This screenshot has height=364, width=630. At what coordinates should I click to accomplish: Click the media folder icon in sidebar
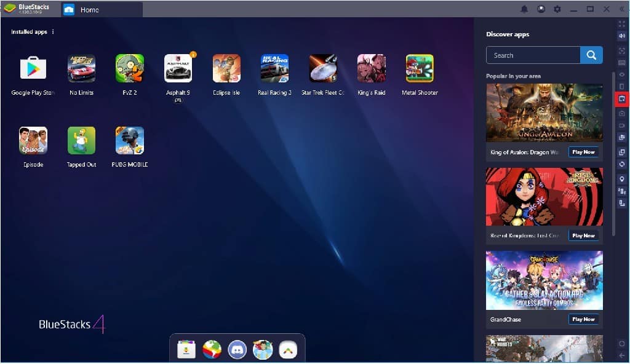click(622, 137)
